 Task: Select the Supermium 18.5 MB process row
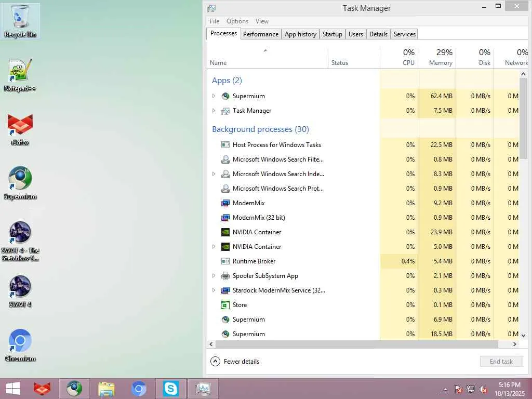[x=363, y=334]
